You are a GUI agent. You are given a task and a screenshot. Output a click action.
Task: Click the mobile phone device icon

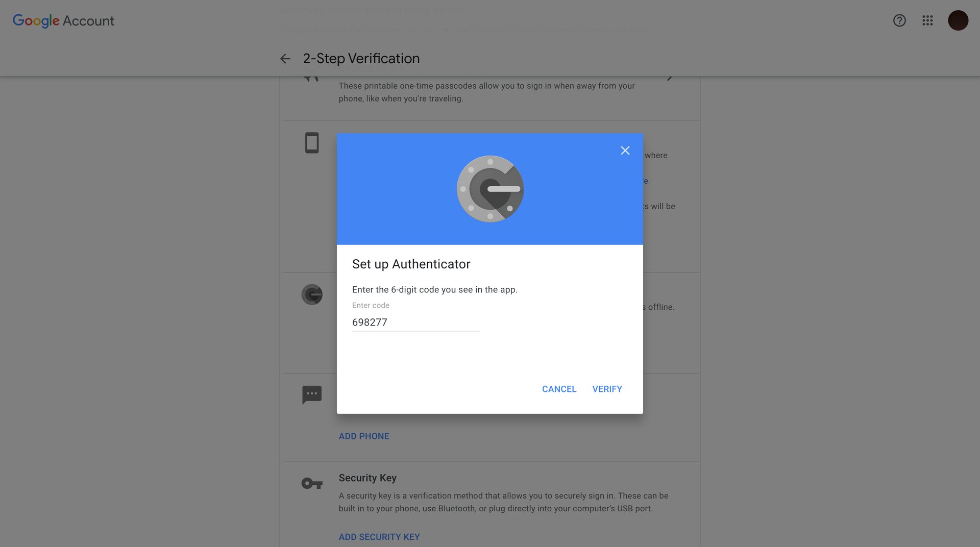[311, 143]
